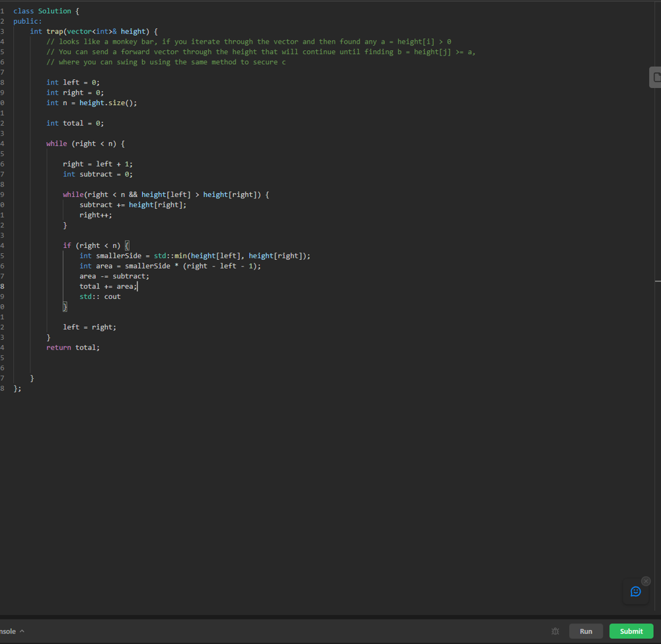
Task: Expand the console panel chevron
Action: (x=22, y=631)
